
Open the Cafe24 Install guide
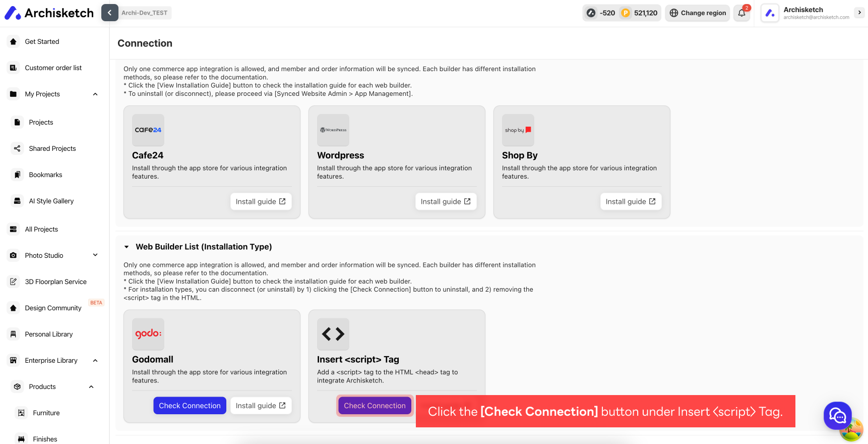tap(261, 201)
